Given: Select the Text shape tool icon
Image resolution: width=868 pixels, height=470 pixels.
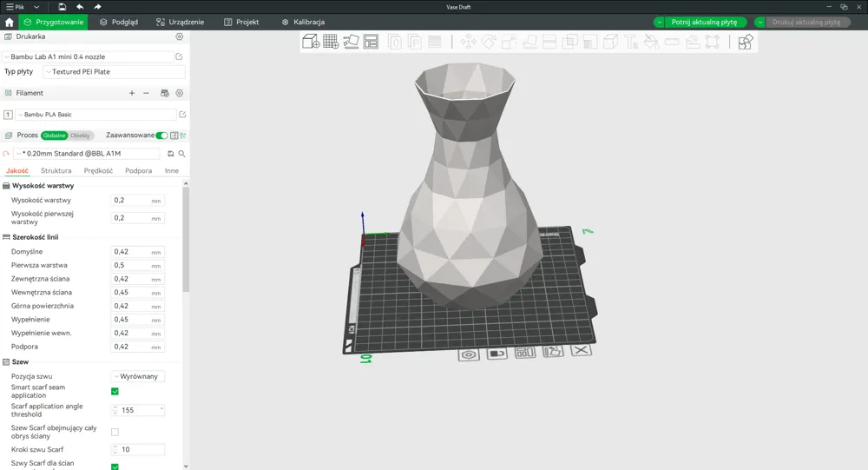Looking at the screenshot, I should [x=630, y=42].
